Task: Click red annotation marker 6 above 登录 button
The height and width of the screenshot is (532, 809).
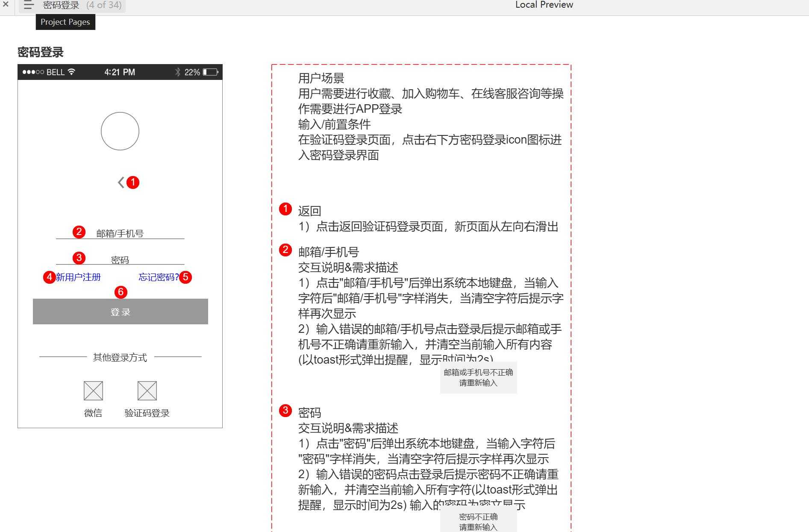Action: 121,292
